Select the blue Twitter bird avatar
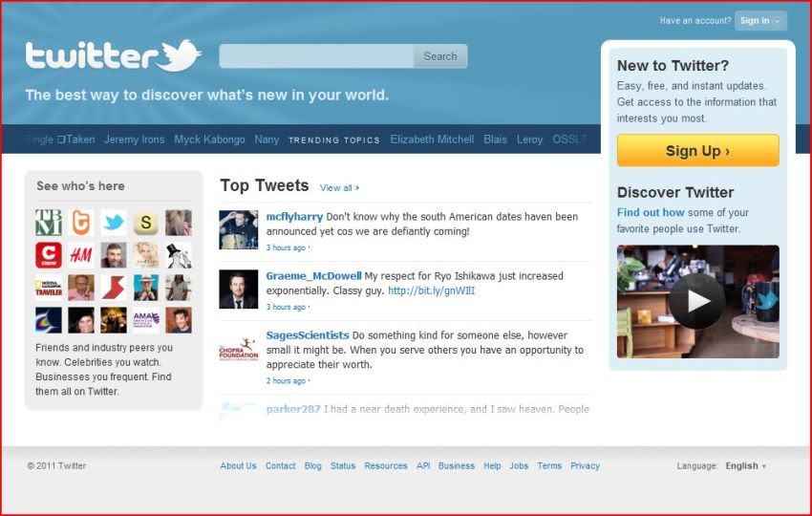The height and width of the screenshot is (516, 812). [x=114, y=223]
